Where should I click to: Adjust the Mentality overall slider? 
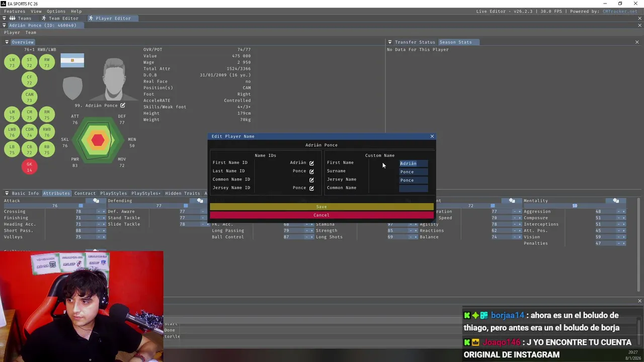(x=575, y=206)
